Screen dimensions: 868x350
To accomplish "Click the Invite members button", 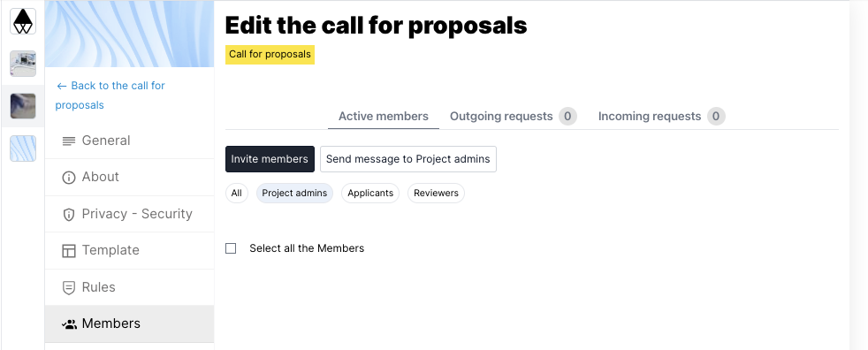I will (x=270, y=159).
